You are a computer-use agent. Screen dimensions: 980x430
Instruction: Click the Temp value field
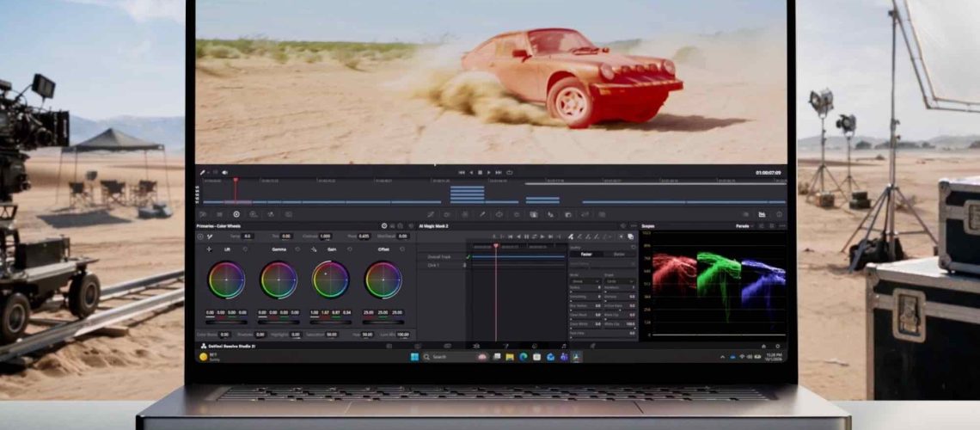pos(248,236)
